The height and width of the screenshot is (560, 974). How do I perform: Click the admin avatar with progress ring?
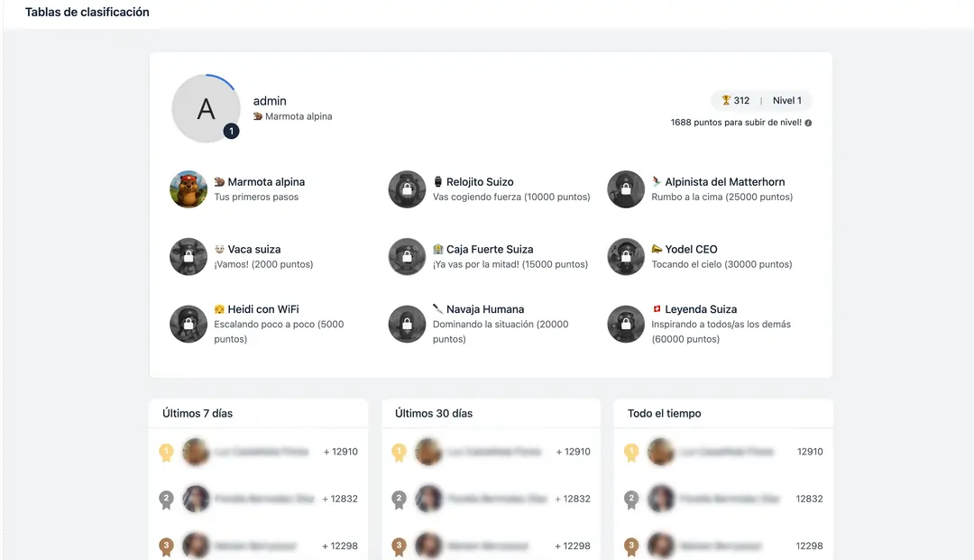coord(206,108)
